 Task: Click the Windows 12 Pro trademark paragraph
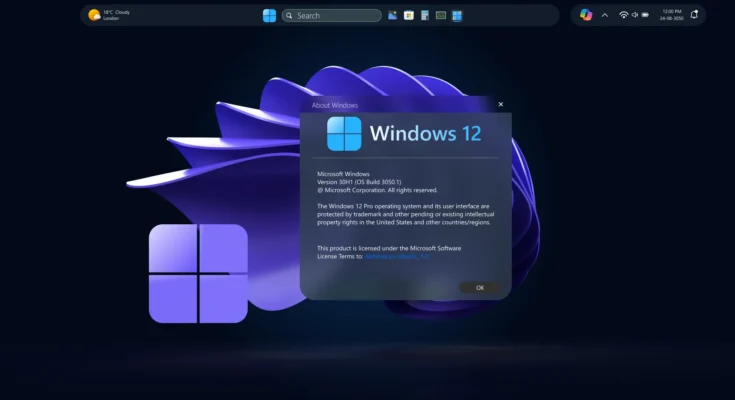[x=405, y=214]
